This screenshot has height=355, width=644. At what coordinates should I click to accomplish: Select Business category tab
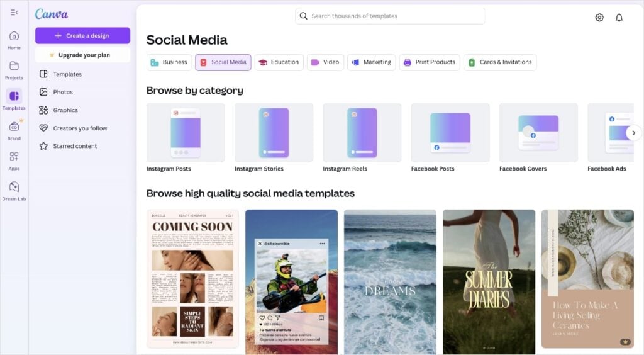(169, 62)
